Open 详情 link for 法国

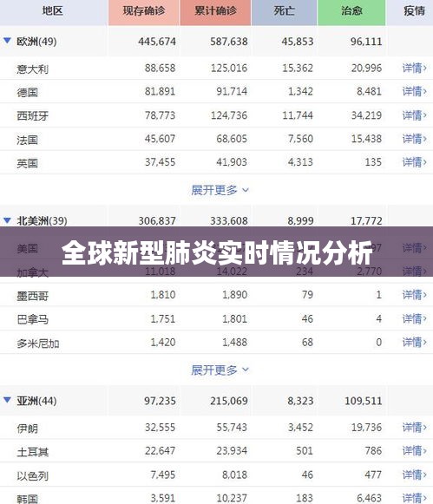click(x=415, y=139)
